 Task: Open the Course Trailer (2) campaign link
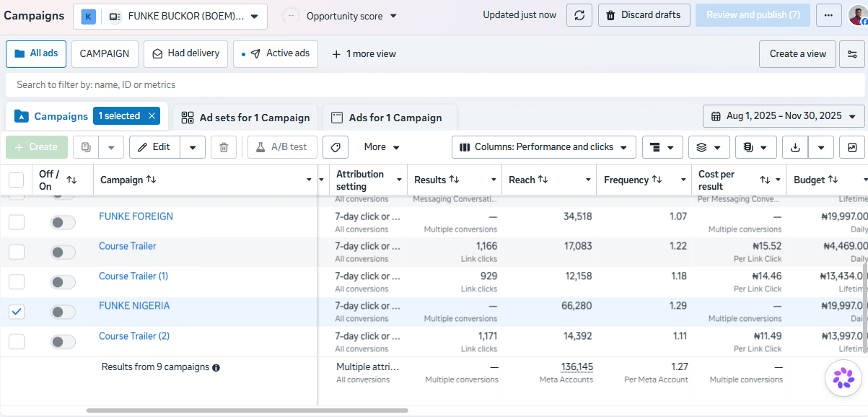(x=134, y=336)
